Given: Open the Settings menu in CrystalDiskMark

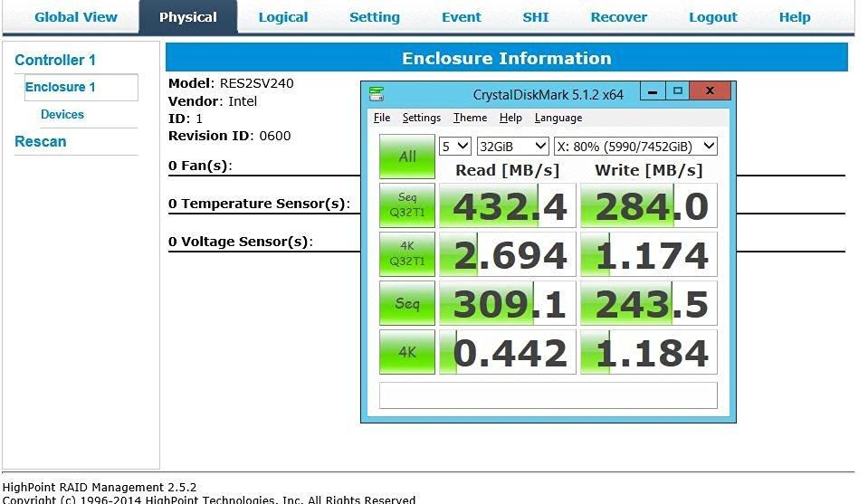Looking at the screenshot, I should [421, 118].
